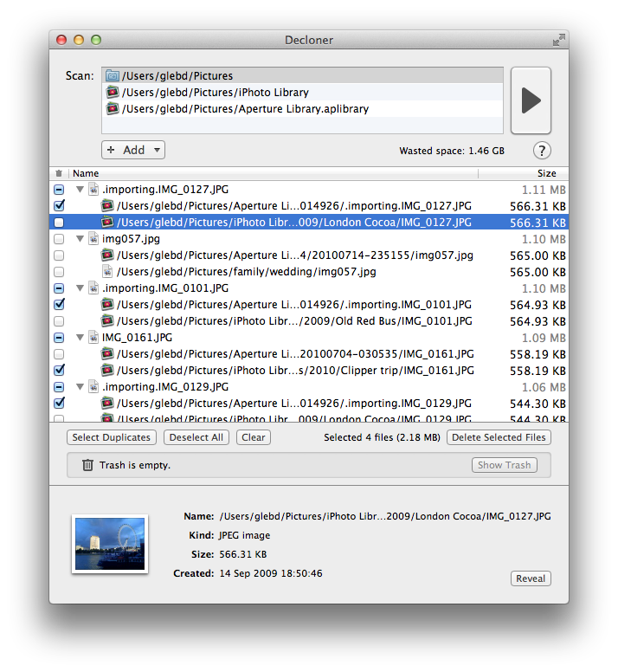The height and width of the screenshot is (672, 618).
Task: Select the IMG_0161.JPG group name
Action: 137,337
